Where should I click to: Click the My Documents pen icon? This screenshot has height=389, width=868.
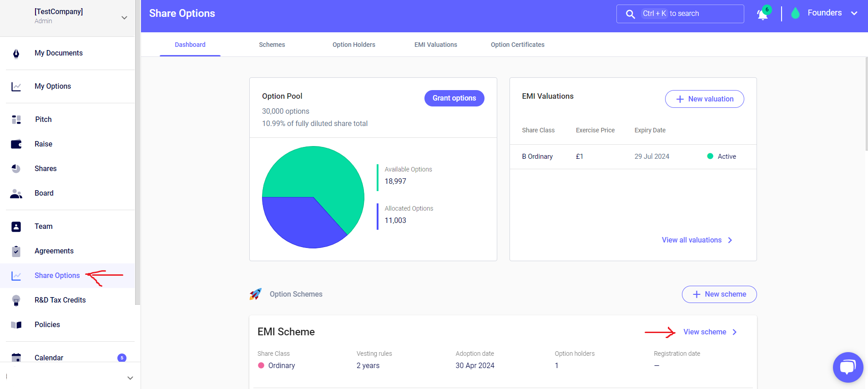click(16, 54)
